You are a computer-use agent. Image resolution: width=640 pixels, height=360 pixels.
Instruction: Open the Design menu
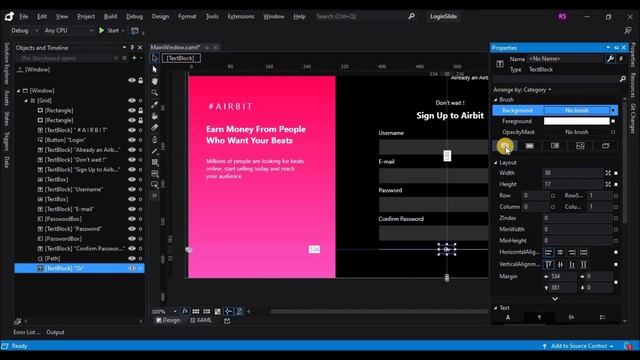pos(160,16)
